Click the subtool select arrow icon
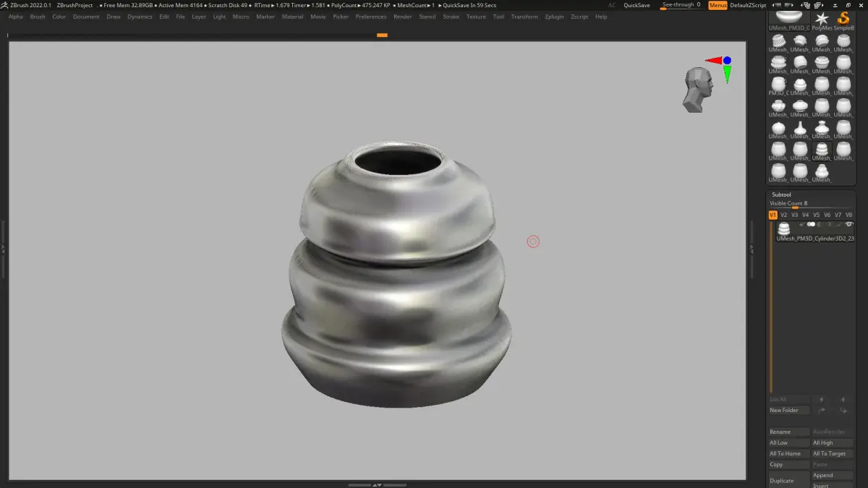The width and height of the screenshot is (868, 488). 801,224
